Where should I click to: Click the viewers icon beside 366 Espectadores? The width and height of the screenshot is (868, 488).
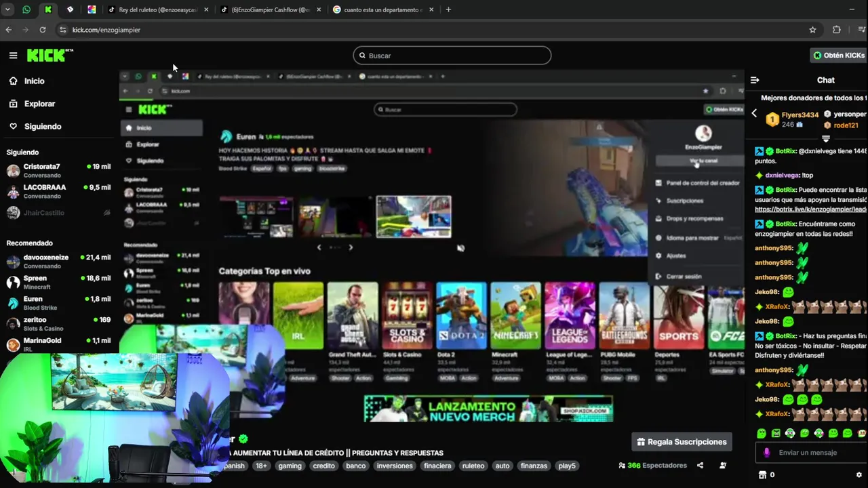point(622,466)
